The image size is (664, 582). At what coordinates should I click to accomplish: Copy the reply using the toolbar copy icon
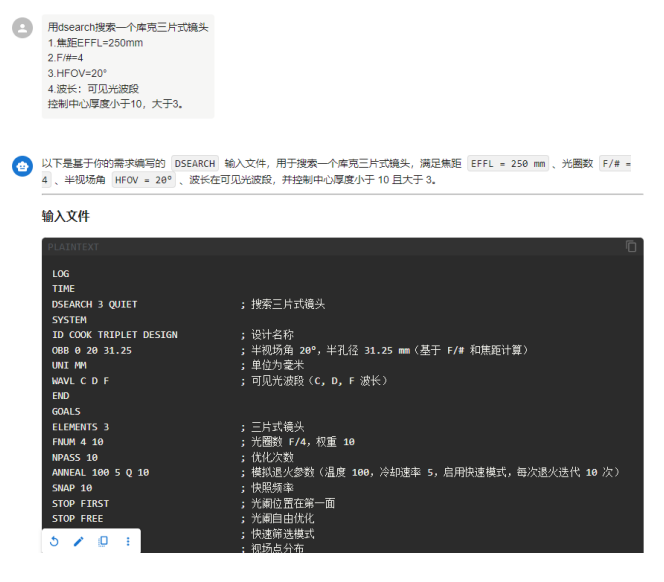tap(103, 541)
